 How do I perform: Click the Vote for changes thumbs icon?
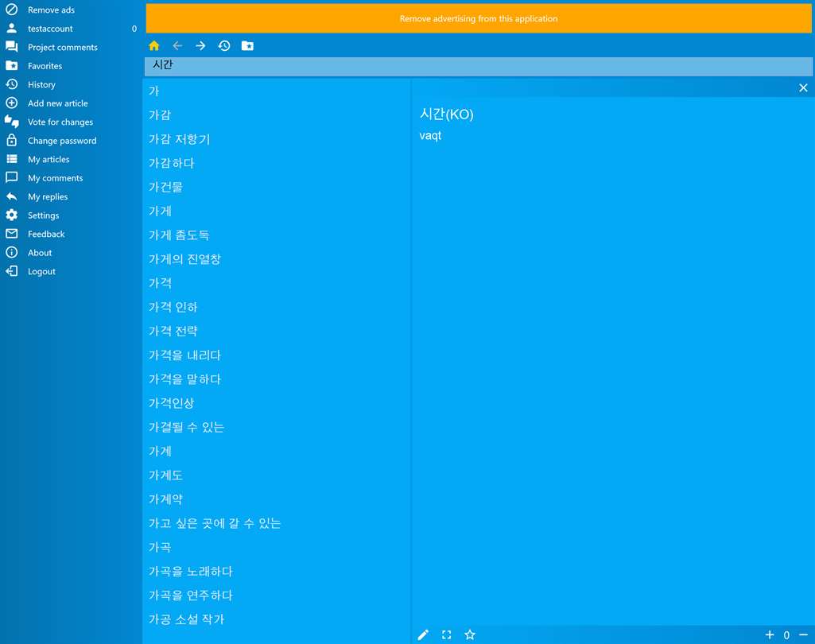coord(11,122)
